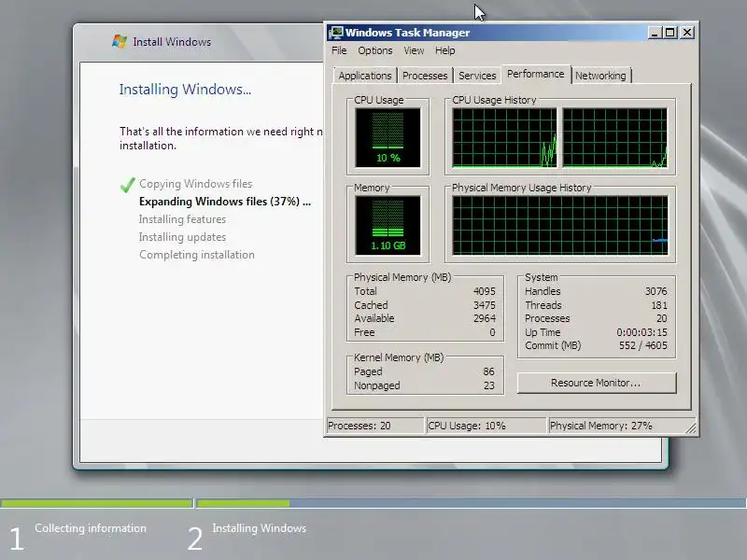Click the second CPU Usage History graph
Screen dimensions: 747x560
click(x=615, y=137)
